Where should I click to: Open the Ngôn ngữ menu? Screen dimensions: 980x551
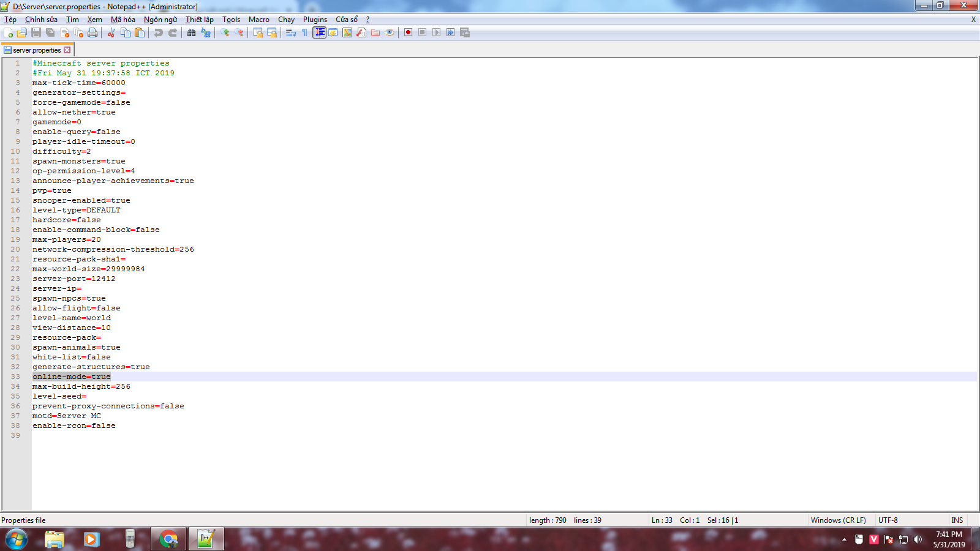pos(160,20)
